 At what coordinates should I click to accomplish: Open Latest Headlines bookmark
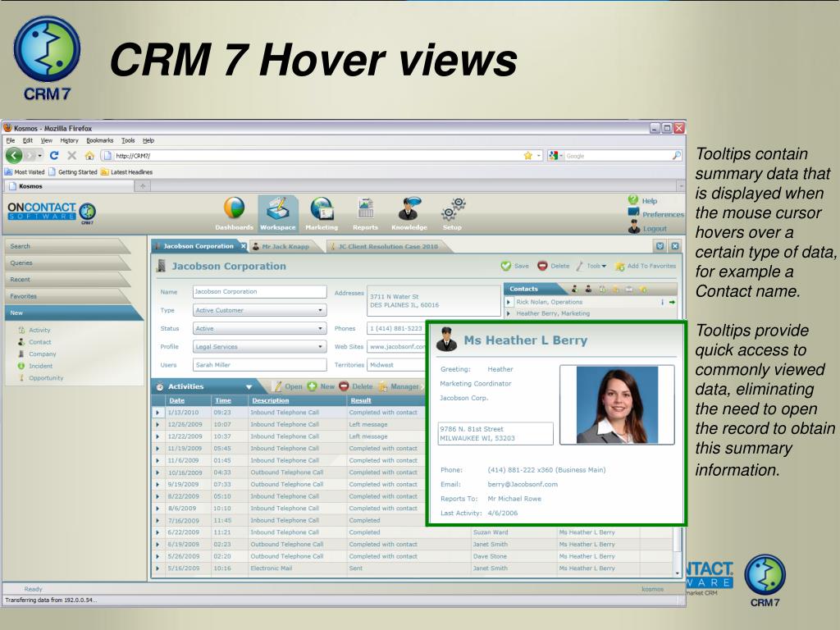[126, 172]
